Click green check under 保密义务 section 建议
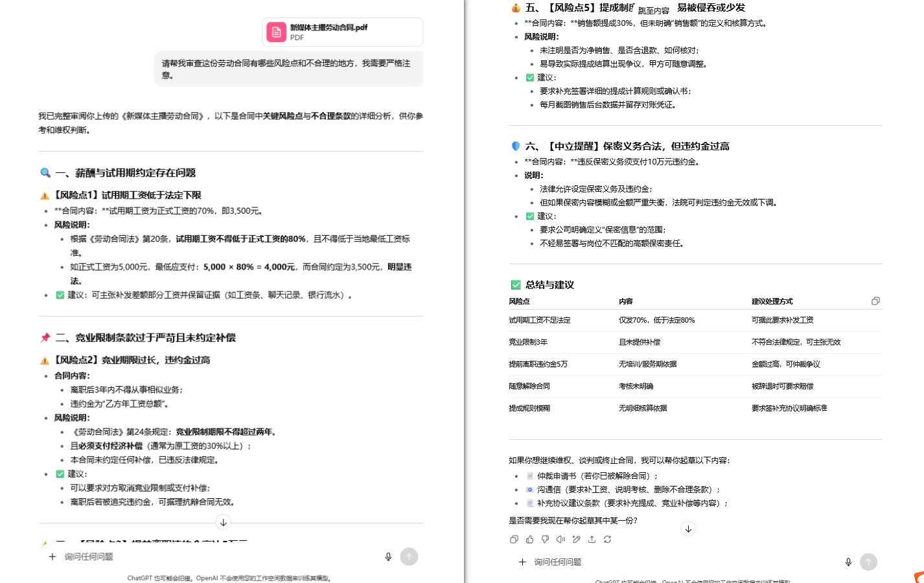This screenshot has height=583, width=924. (x=530, y=216)
